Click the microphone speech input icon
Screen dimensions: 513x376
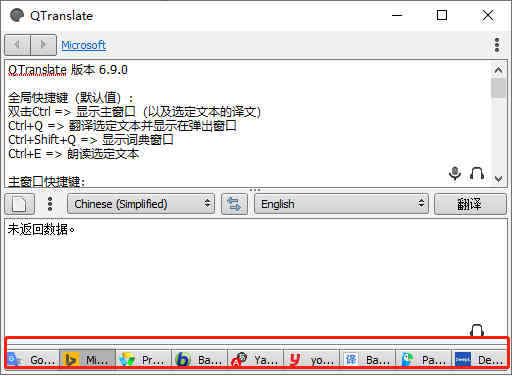tap(455, 173)
